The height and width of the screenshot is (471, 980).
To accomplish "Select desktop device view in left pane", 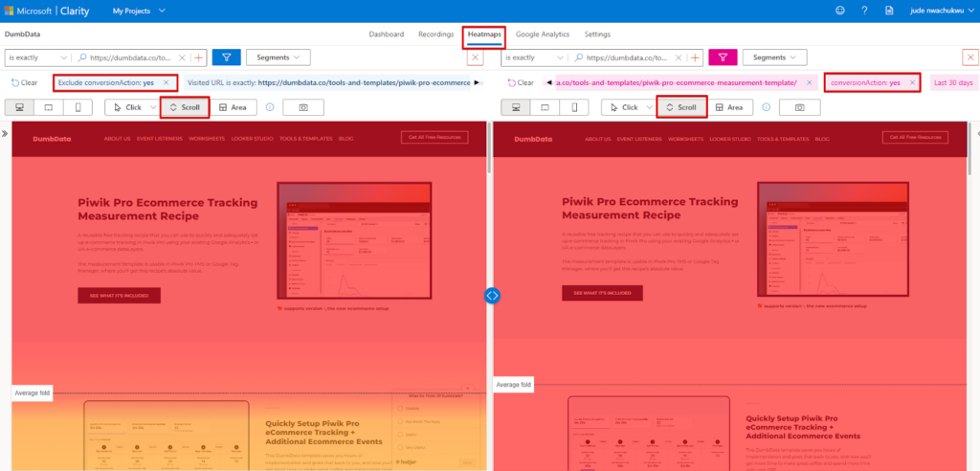I will [19, 107].
